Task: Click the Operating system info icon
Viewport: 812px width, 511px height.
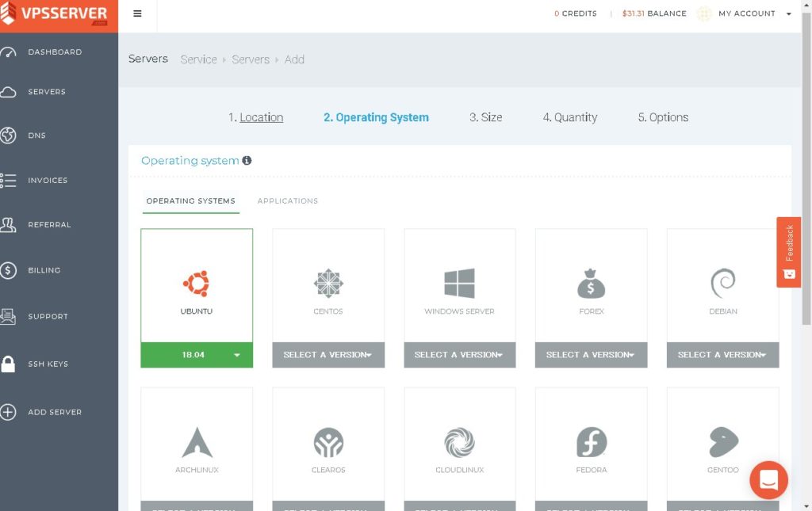Action: (247, 160)
